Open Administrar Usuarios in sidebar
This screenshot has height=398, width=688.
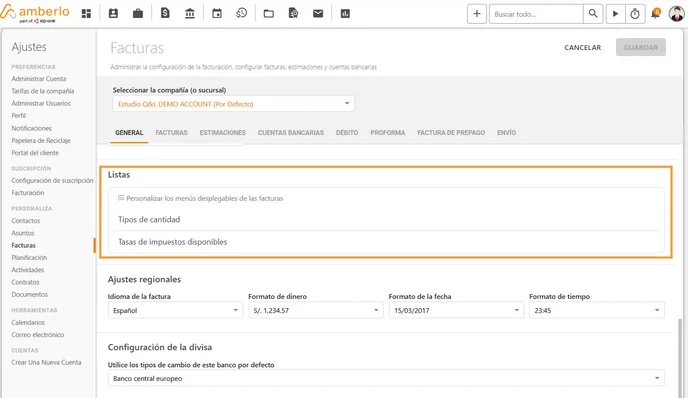click(41, 103)
